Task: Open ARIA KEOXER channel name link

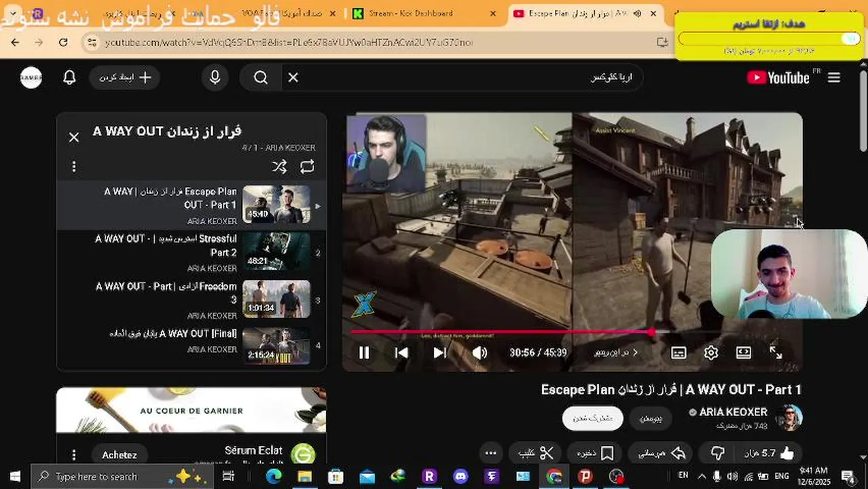Action: click(733, 412)
